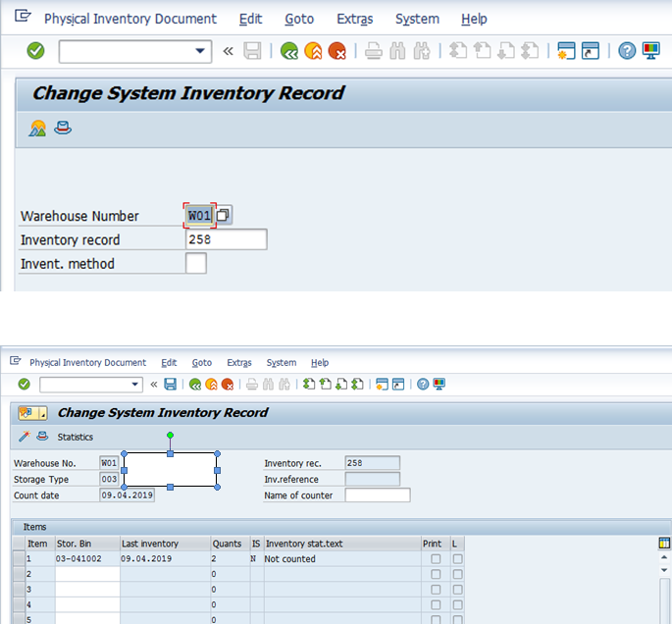Collapse the command field chevron in bottom window
This screenshot has height=624, width=672.
154,385
